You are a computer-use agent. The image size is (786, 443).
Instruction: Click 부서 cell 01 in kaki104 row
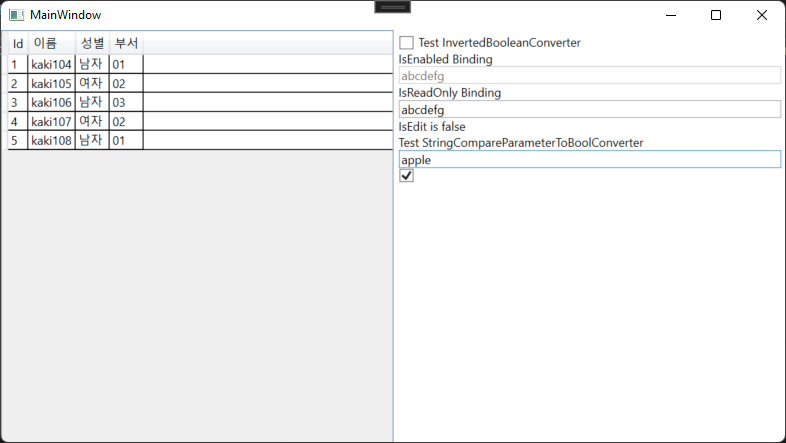tap(126, 64)
